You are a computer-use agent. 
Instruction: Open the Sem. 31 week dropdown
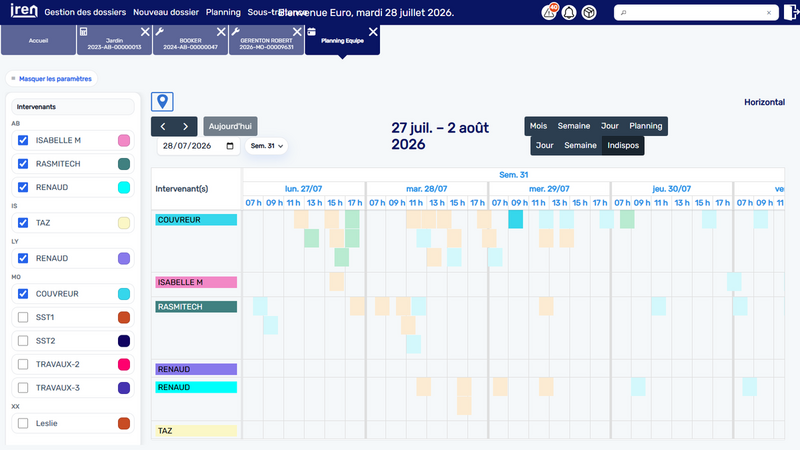(266, 146)
